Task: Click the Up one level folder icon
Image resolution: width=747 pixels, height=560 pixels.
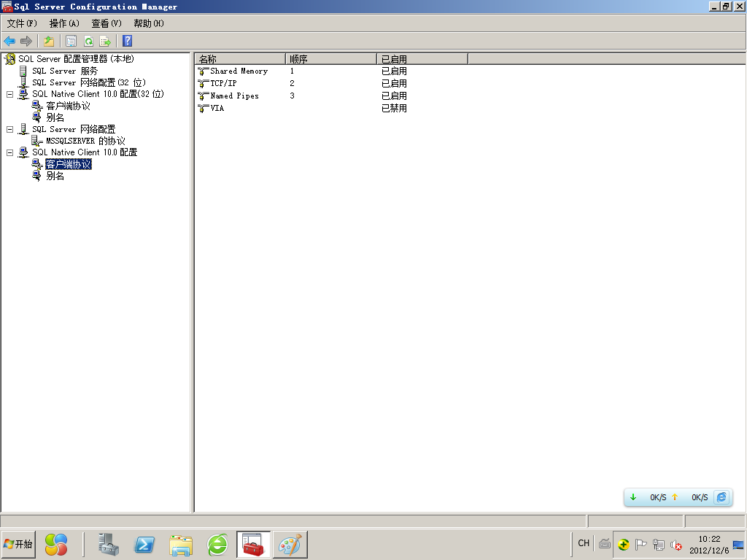Action: point(49,42)
